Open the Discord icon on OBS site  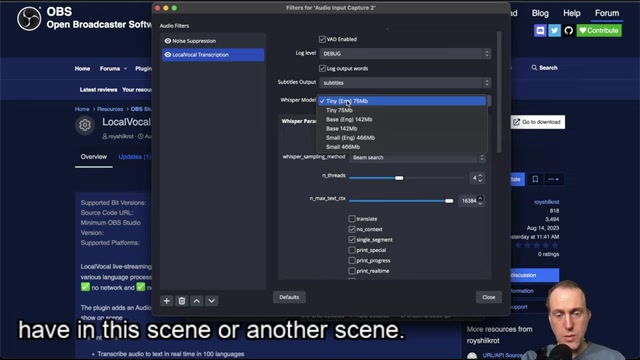tap(540, 31)
